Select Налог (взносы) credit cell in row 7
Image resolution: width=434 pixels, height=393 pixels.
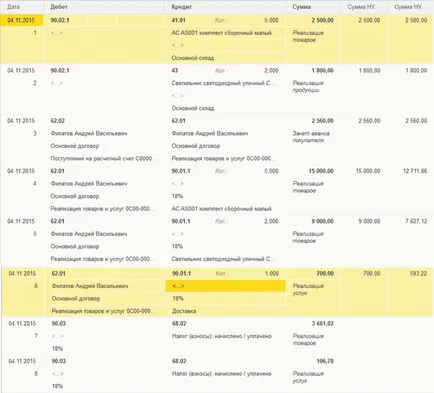point(222,336)
